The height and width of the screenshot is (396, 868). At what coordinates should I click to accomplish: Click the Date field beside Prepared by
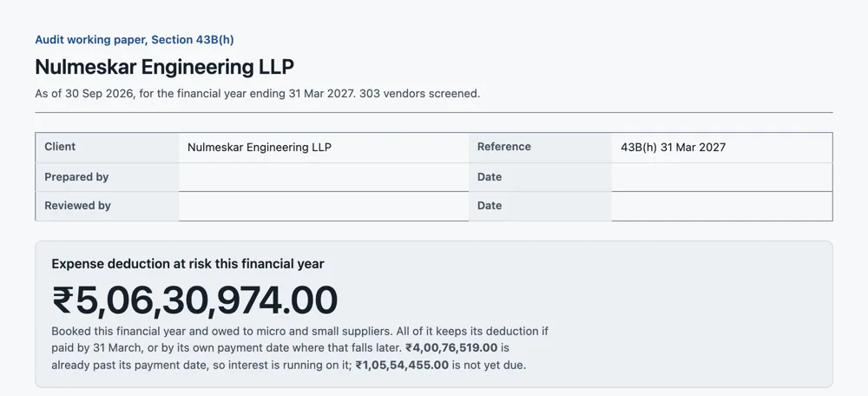coord(722,177)
